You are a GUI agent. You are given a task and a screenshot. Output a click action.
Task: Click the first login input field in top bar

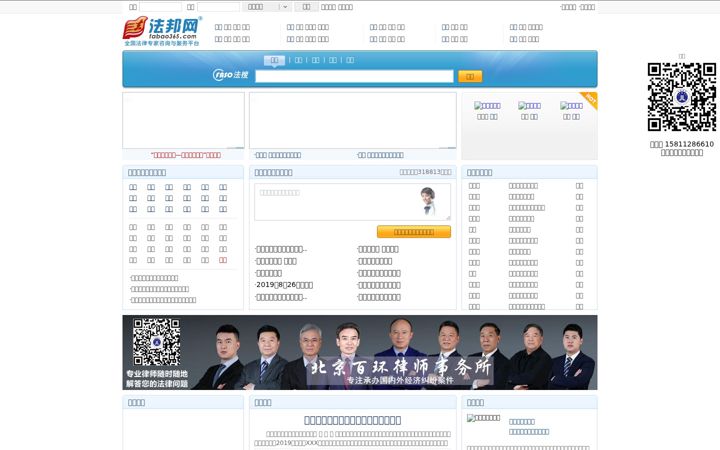160,7
